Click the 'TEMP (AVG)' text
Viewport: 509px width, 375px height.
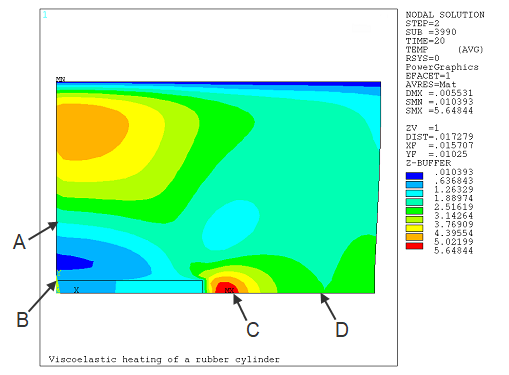pos(444,49)
